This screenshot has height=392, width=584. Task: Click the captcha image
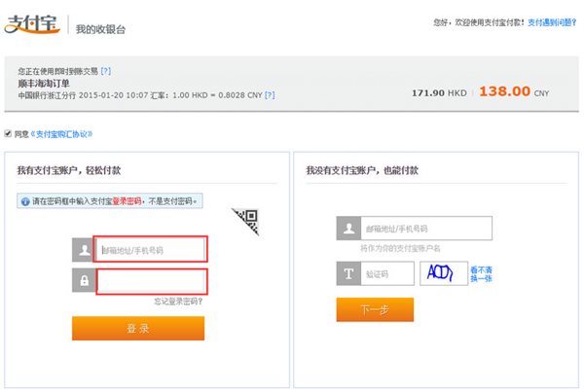point(443,274)
